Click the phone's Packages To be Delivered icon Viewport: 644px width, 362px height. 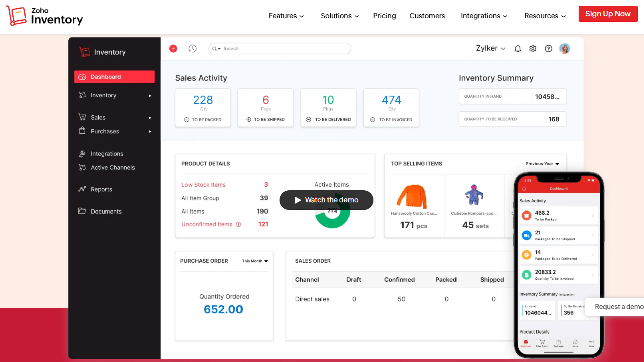(x=526, y=255)
